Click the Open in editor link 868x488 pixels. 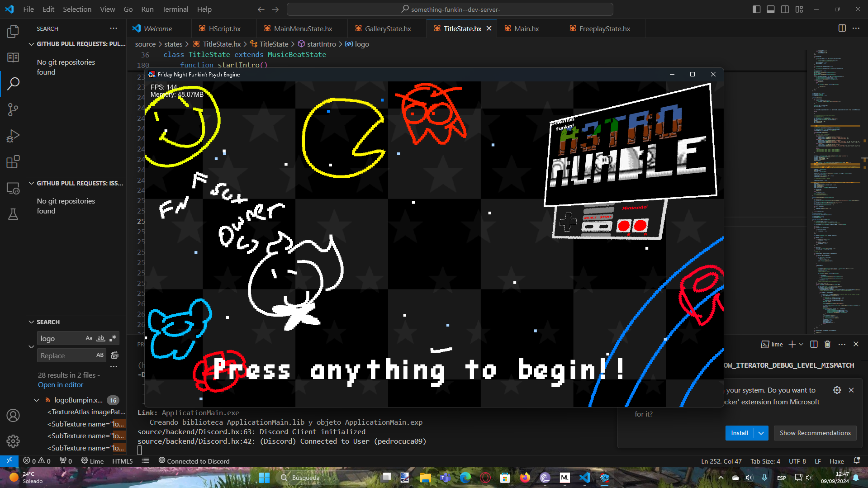[61, 384]
